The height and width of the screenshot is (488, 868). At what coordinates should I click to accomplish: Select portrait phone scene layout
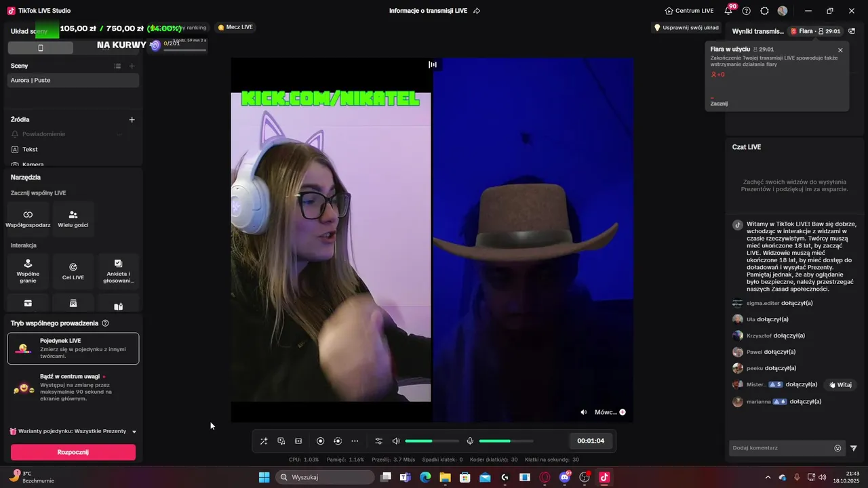click(x=41, y=48)
